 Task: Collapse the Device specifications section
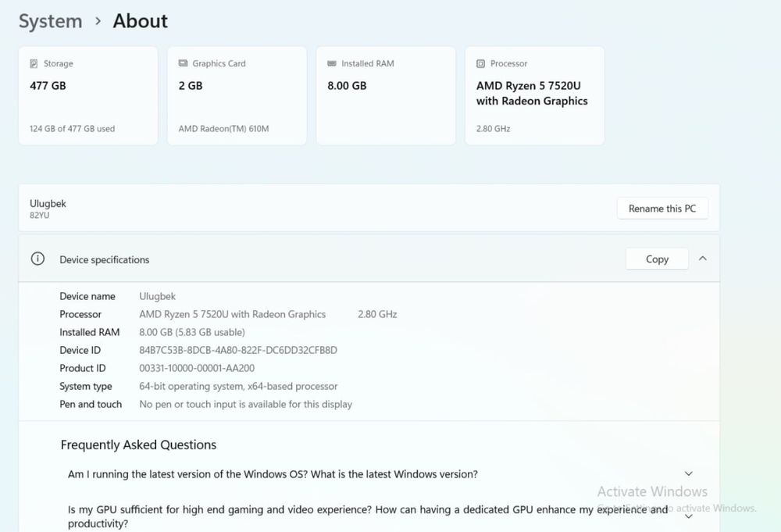click(702, 259)
